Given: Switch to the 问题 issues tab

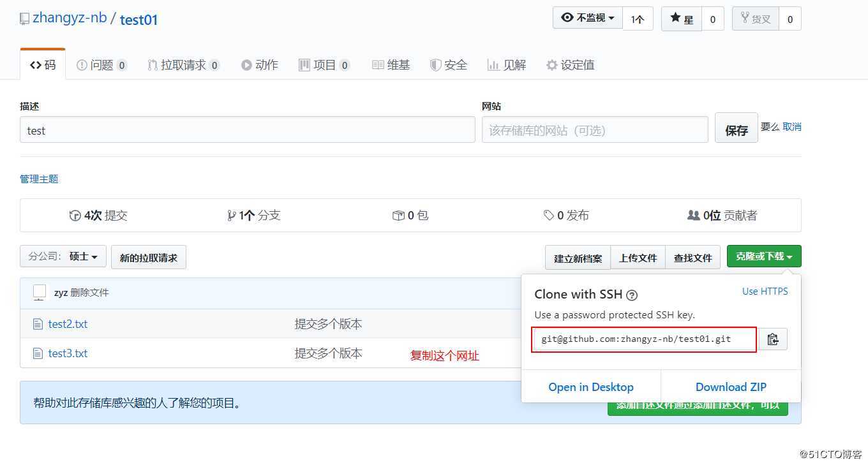Looking at the screenshot, I should pyautogui.click(x=101, y=64).
